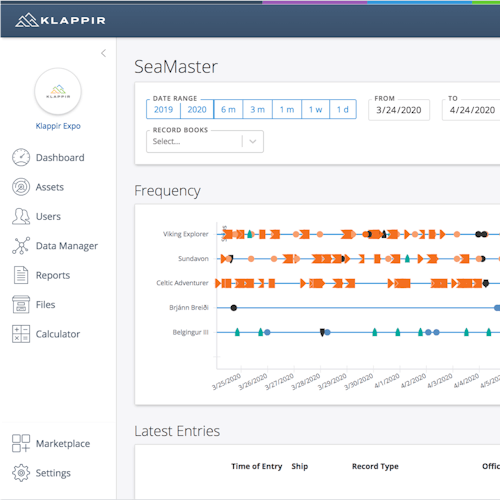Click the TO date field 4/24/2020
The height and width of the screenshot is (500, 500).
pyautogui.click(x=472, y=110)
